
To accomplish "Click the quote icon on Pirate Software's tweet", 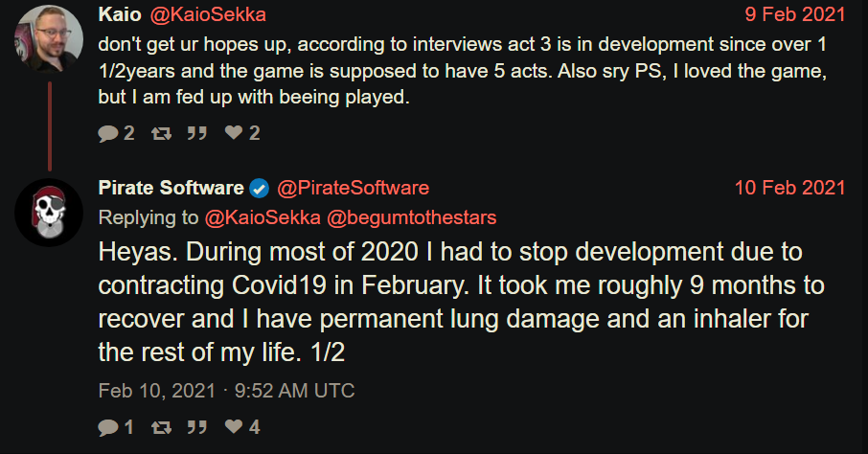I will pos(196,427).
